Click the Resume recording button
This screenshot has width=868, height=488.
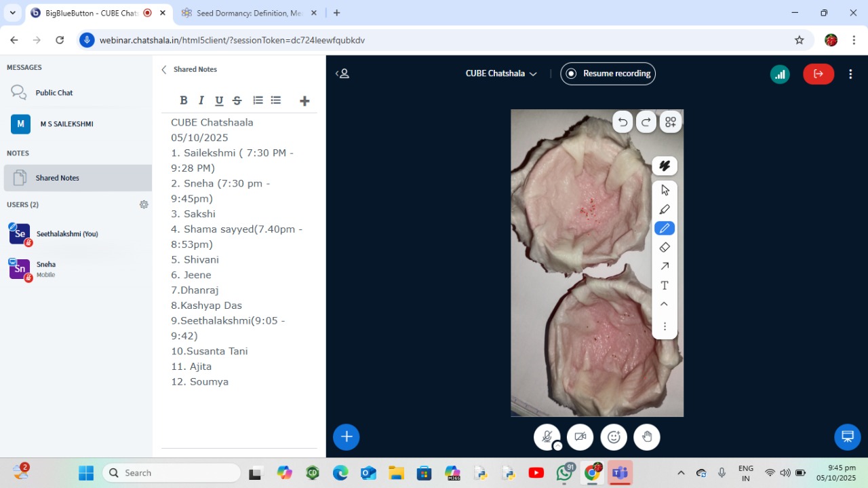pos(608,74)
